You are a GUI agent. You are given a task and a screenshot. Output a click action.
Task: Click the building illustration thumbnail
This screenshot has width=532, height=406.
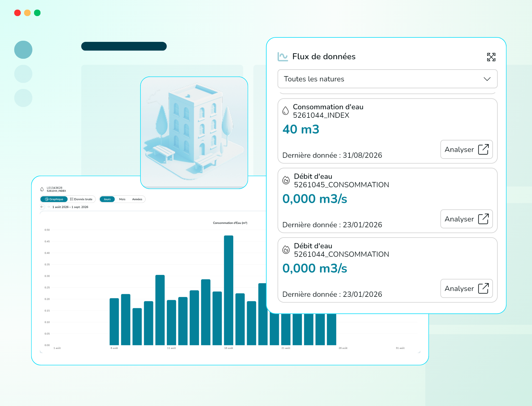[194, 133]
